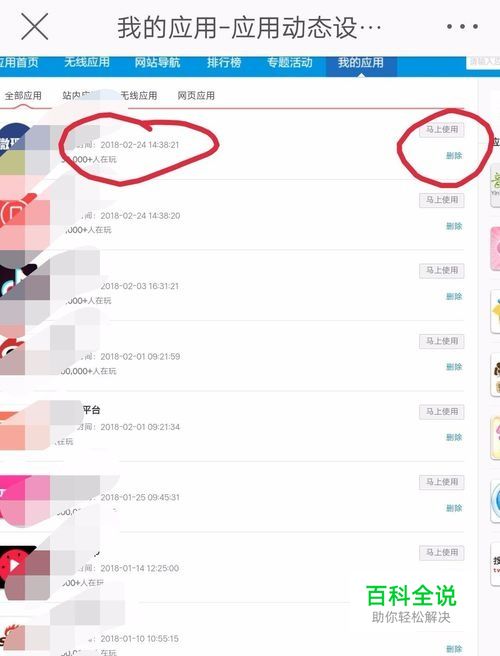Screen dimensions: 500x656
Task: Open the red play-button app icon
Action: click(23, 571)
